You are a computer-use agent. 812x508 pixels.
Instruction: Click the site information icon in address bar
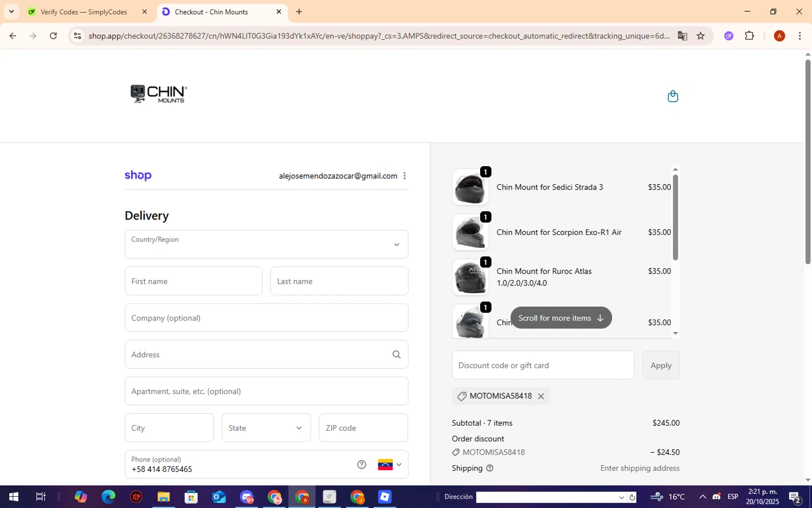pos(77,36)
